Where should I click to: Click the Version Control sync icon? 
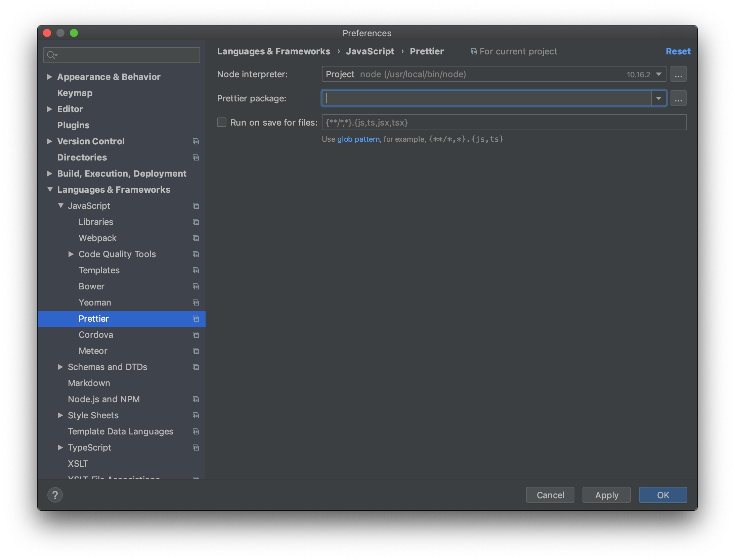[196, 141]
